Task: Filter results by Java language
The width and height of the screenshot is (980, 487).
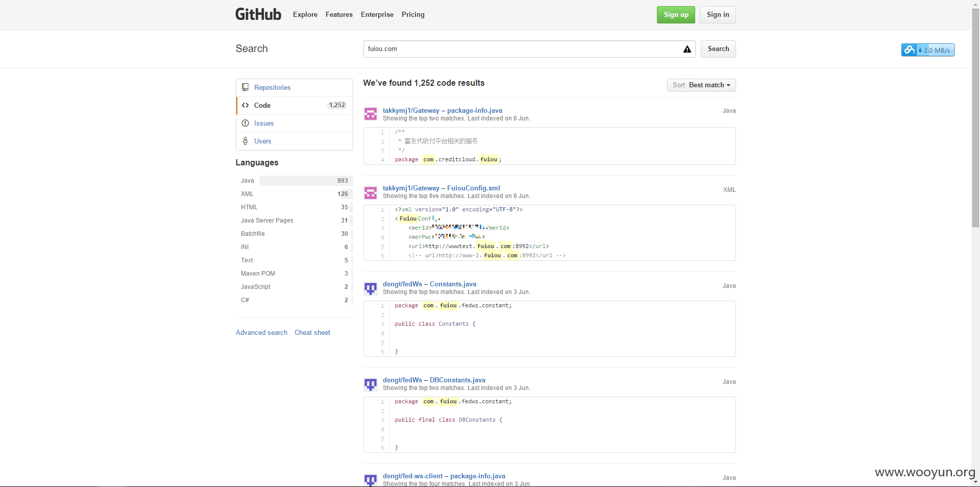Action: pyautogui.click(x=295, y=181)
